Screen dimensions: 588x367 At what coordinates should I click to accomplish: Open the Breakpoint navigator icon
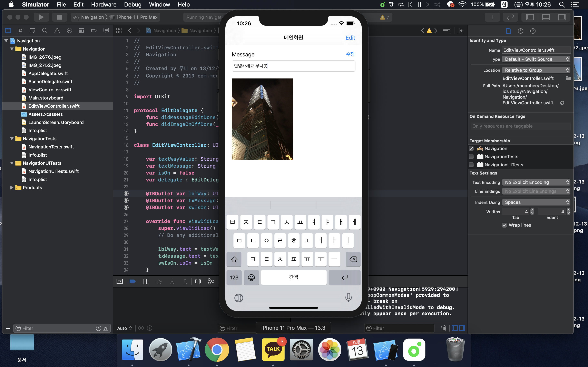(94, 31)
